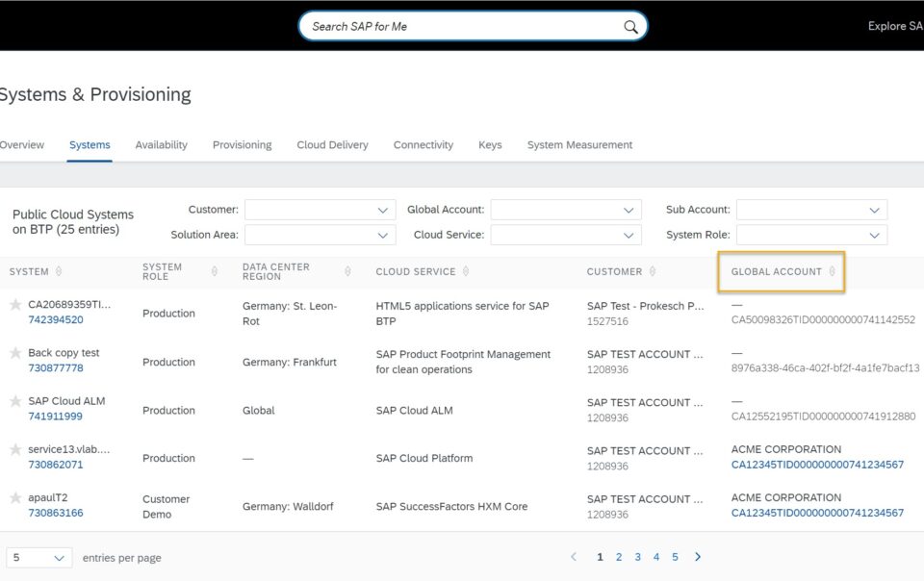Click the SAP Cloud Platform service cell
Viewport: 924px width, 581px height.
tap(424, 458)
